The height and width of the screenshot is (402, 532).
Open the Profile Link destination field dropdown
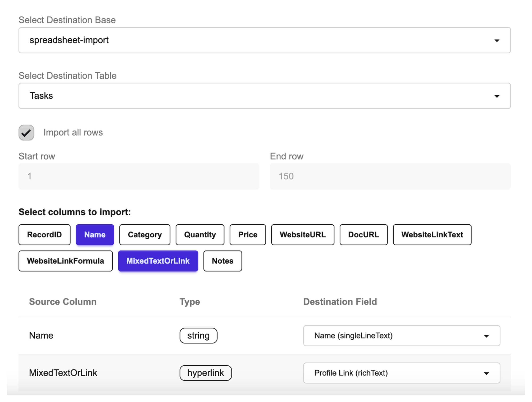402,373
